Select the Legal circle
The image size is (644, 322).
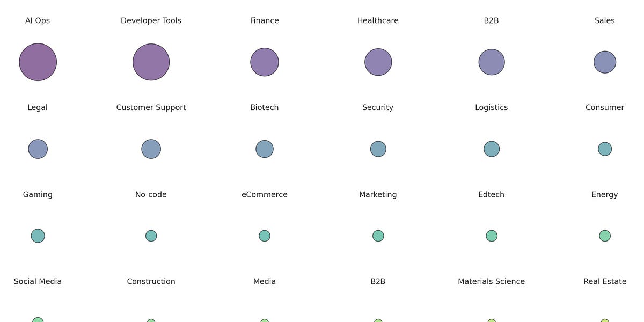[x=38, y=149]
